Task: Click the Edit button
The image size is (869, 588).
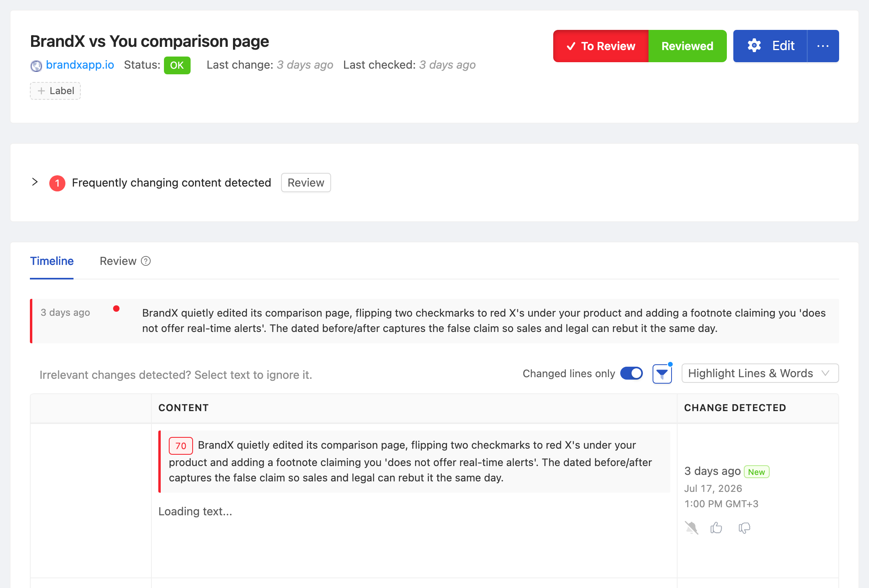Action: (770, 46)
